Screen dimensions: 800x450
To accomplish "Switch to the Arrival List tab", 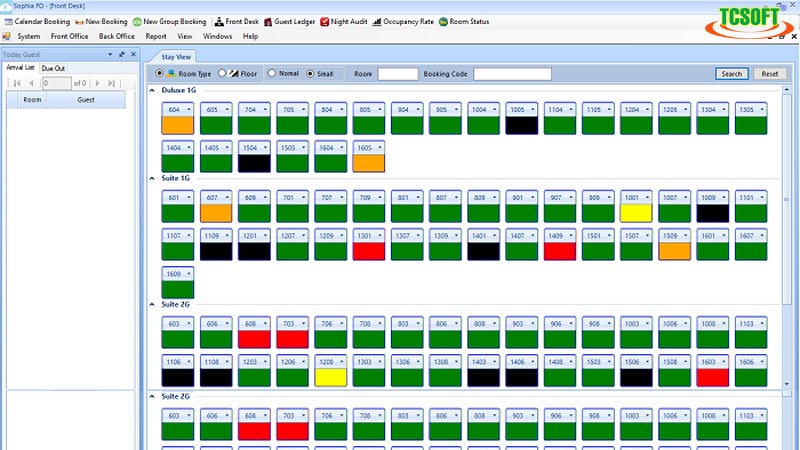I will 20,67.
